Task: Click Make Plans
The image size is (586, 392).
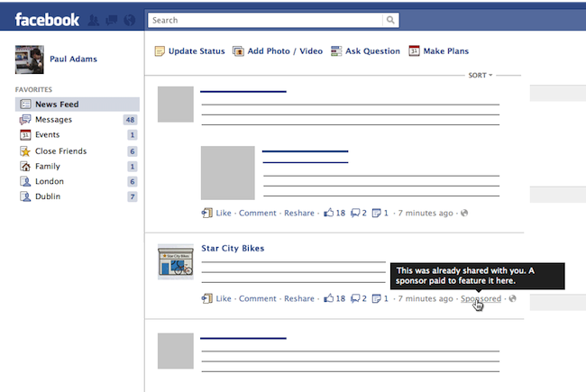Action: tap(446, 51)
